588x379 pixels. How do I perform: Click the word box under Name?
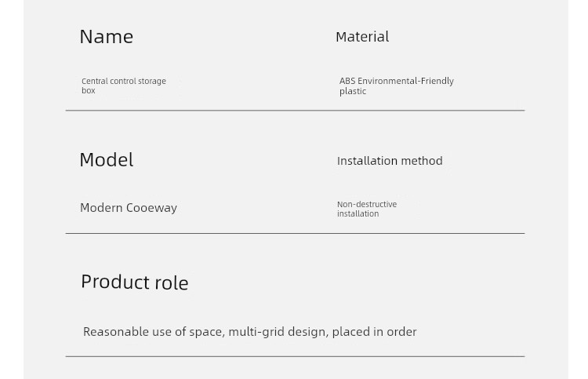[89, 90]
